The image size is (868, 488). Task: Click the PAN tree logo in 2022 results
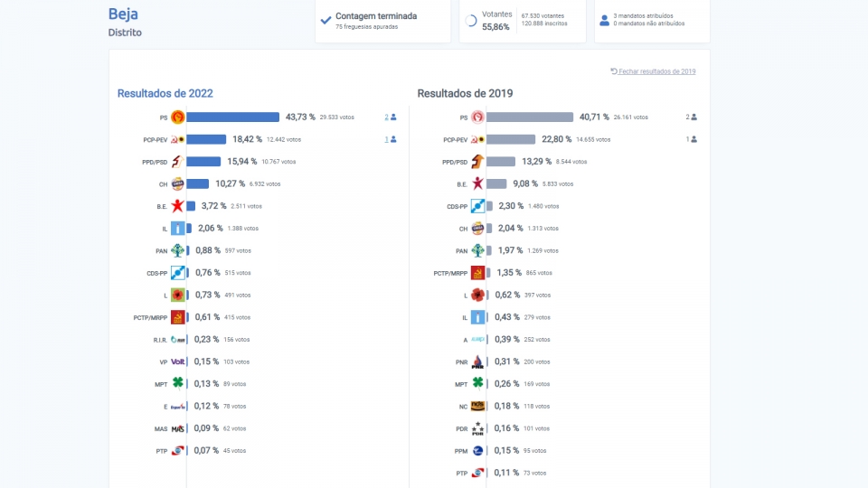[178, 250]
